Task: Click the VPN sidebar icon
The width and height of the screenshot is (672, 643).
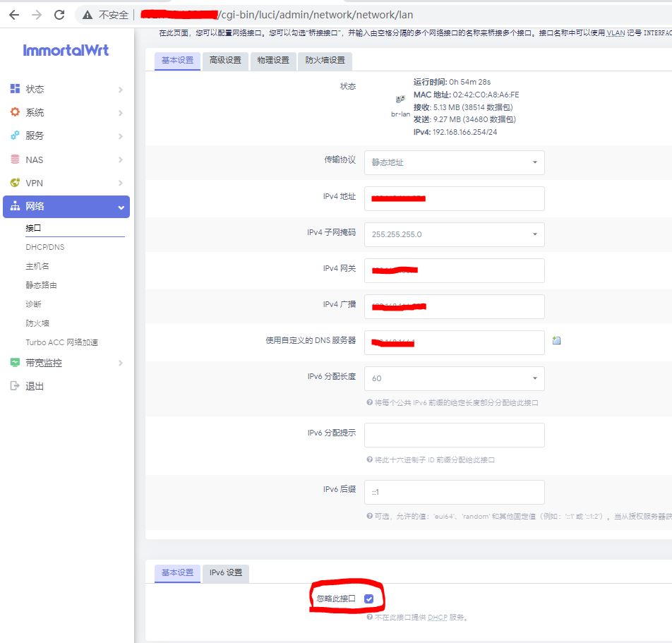Action: 14,183
